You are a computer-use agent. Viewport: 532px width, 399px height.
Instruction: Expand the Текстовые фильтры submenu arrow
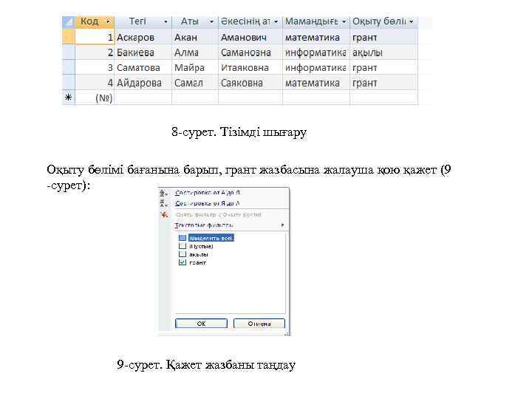(282, 225)
